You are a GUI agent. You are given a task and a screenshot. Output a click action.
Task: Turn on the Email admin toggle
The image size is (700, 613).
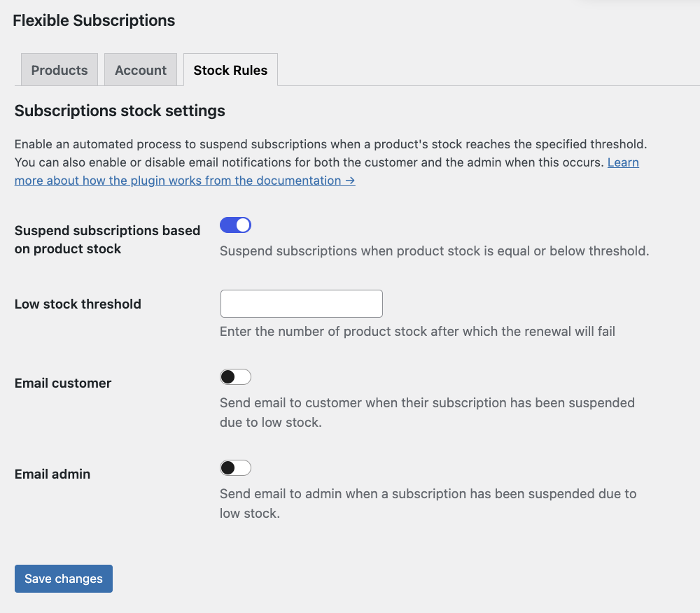point(235,467)
